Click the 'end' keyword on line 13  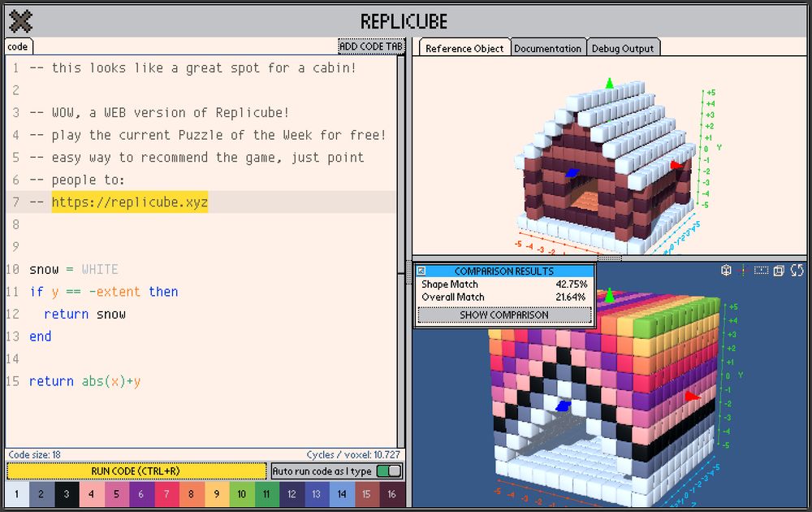click(x=40, y=336)
